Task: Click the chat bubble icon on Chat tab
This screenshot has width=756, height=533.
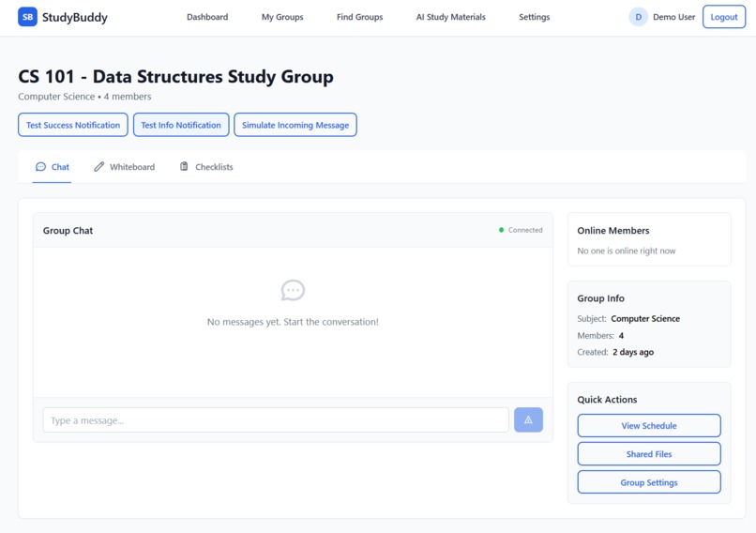Action: [x=41, y=167]
